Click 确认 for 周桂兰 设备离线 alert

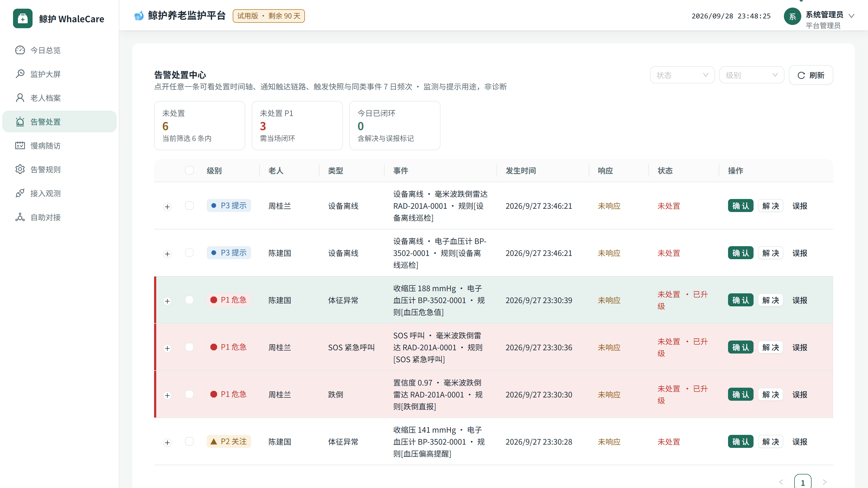point(741,206)
